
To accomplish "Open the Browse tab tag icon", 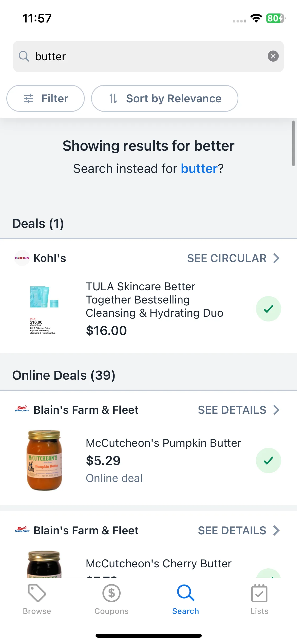I will [x=37, y=593].
